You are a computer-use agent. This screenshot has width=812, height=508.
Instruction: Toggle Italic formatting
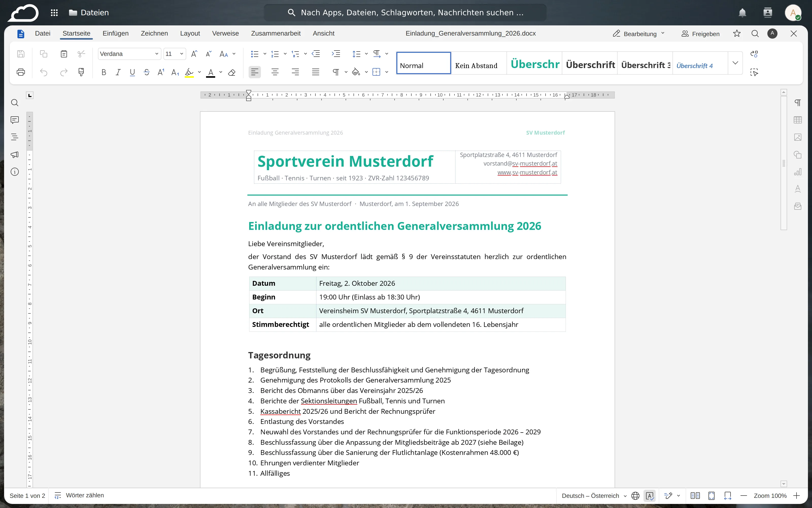tap(118, 72)
